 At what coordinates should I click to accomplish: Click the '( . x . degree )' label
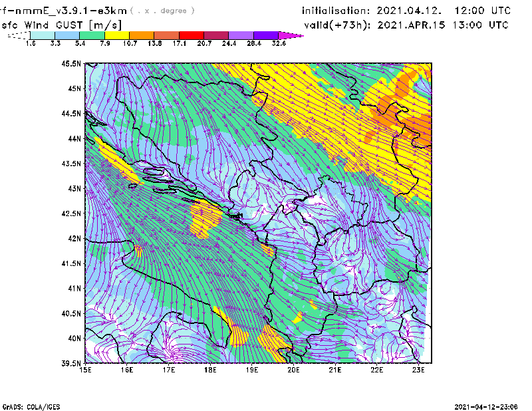pos(162,11)
